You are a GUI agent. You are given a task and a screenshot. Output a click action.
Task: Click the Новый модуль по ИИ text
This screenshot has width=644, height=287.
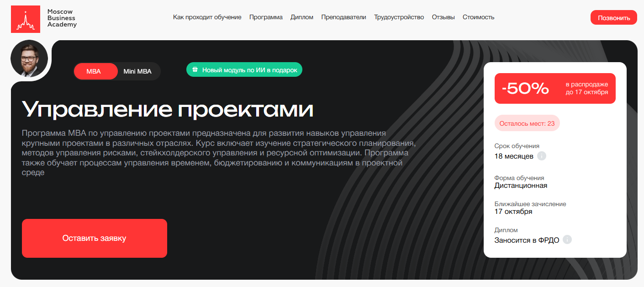pyautogui.click(x=249, y=70)
